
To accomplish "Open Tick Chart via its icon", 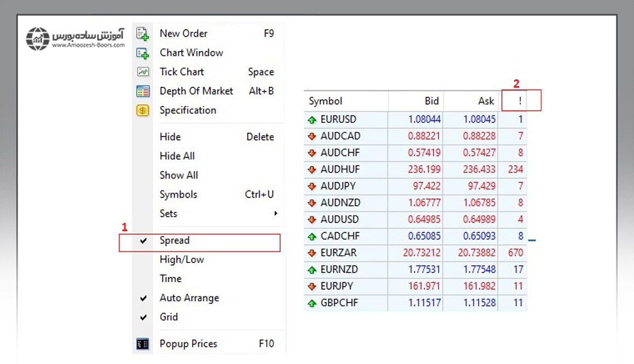I will pos(143,72).
